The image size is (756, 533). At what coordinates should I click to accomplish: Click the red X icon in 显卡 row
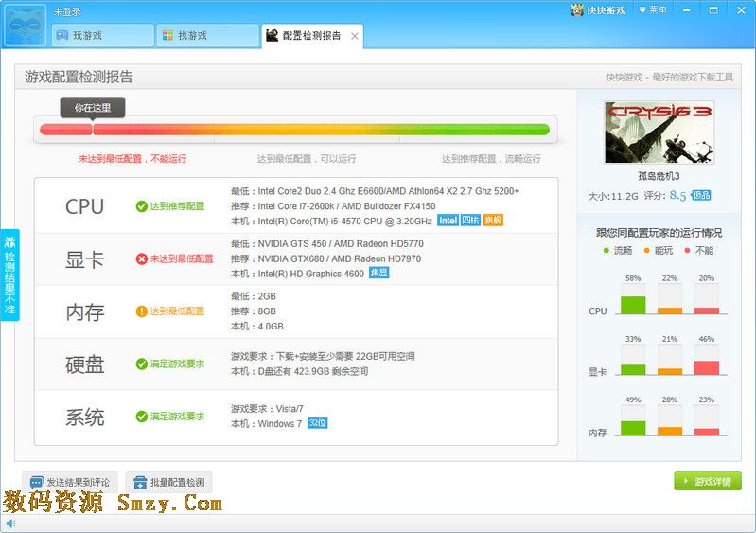click(141, 258)
